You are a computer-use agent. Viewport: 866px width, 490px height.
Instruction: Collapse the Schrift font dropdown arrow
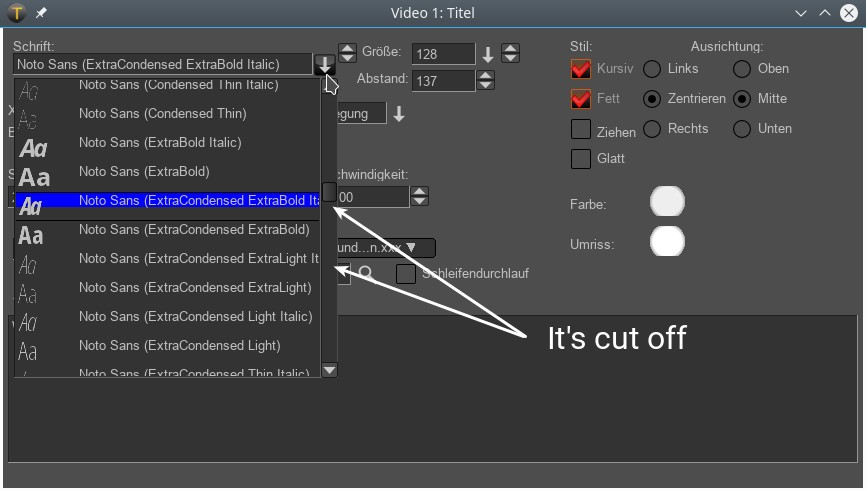coord(325,65)
